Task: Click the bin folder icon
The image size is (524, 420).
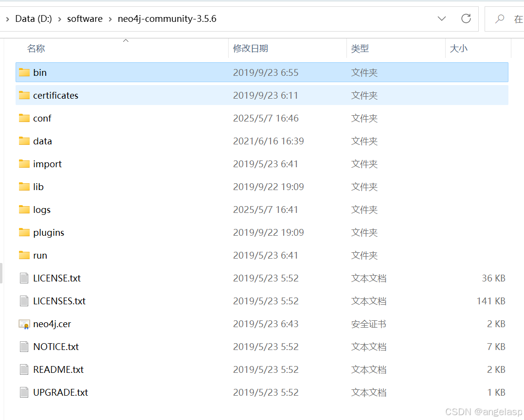Action: 24,72
